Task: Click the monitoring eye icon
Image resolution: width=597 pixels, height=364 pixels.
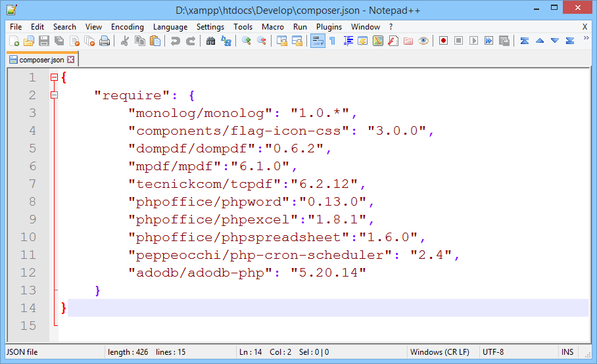Action: pos(423,41)
